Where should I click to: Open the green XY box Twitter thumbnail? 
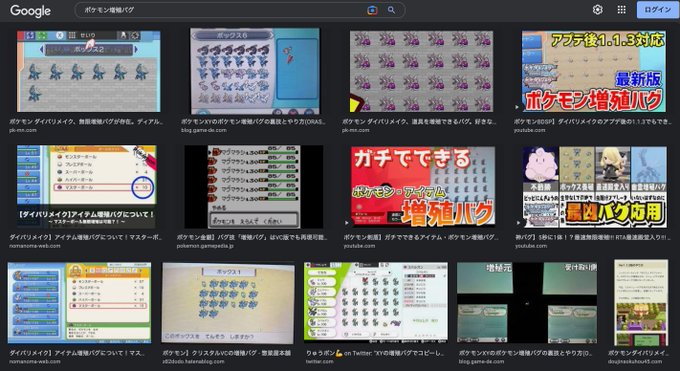click(x=376, y=302)
